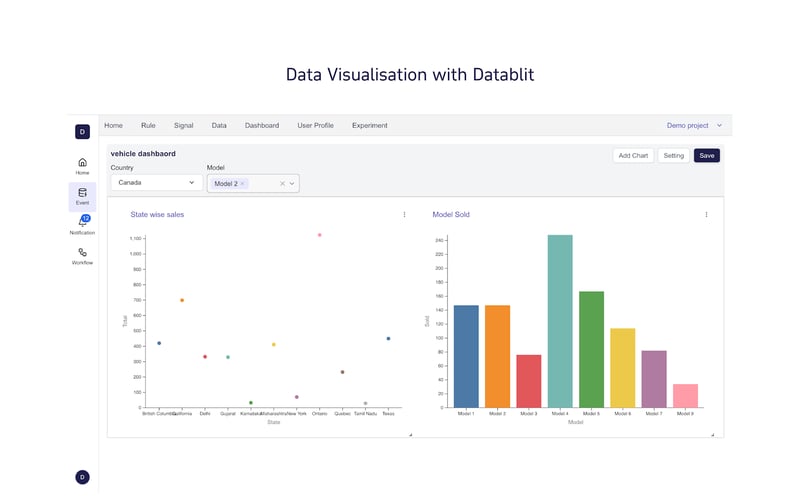Click the Model 7 purple bar
Viewport: 800px width, 500px height.
coord(654,379)
